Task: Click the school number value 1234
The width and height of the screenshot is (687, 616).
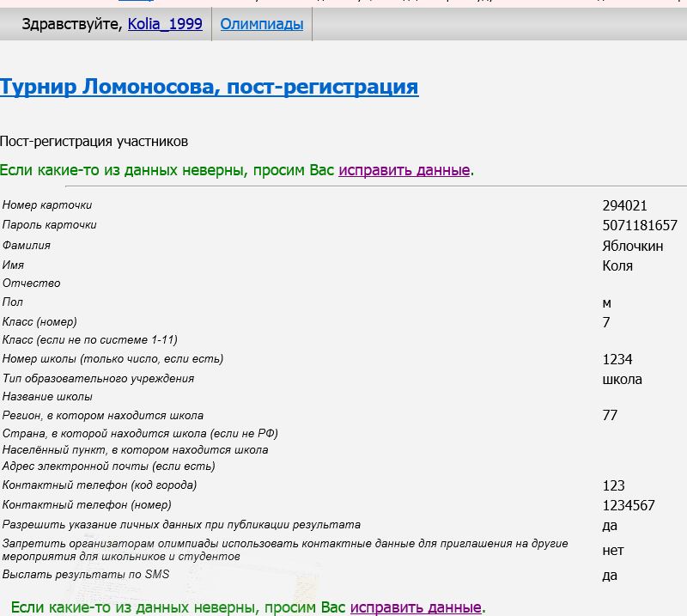Action: click(x=617, y=359)
